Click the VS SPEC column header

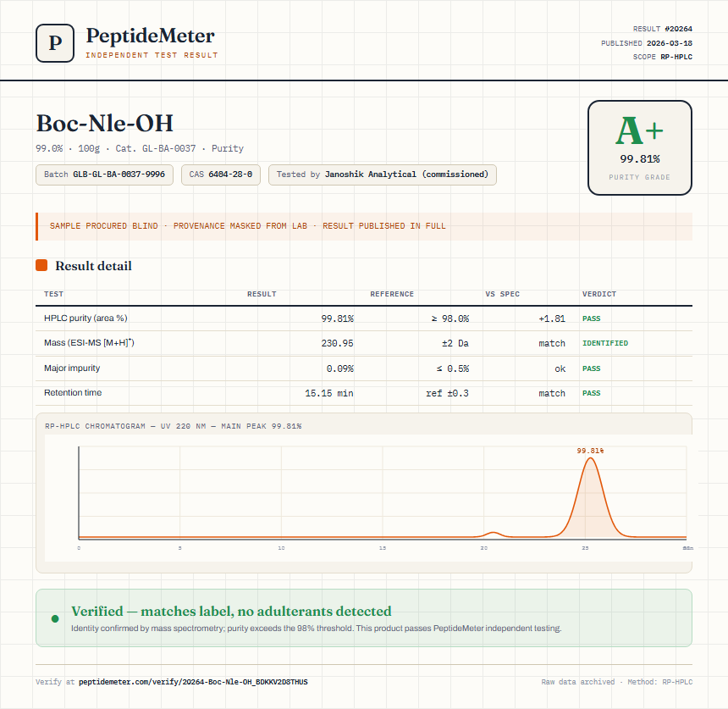tap(502, 294)
